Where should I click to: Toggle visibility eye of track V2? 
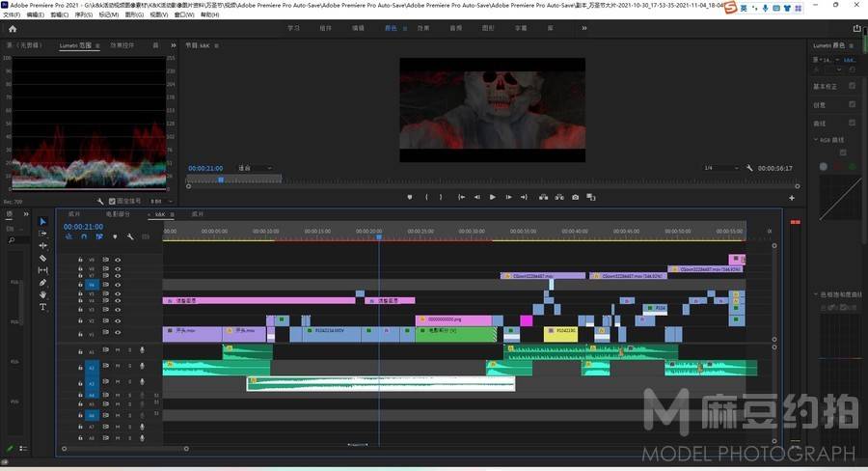[x=118, y=320]
